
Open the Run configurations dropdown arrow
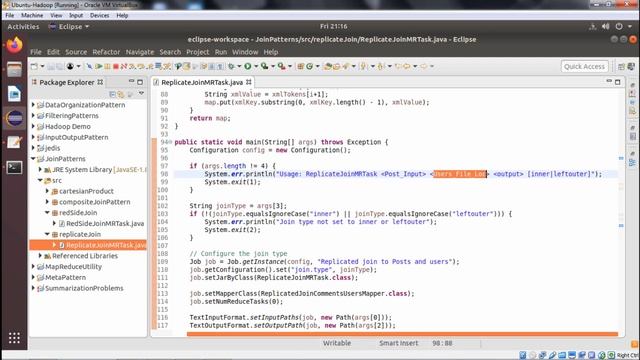(256, 66)
